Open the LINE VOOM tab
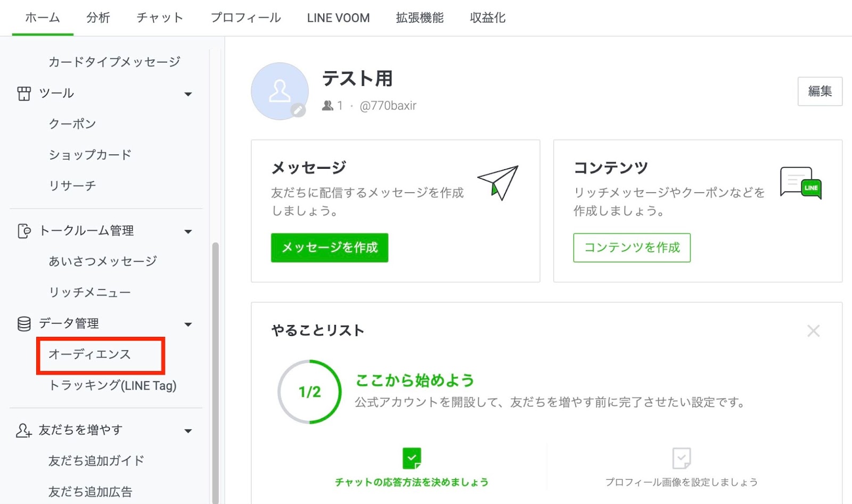 point(338,18)
